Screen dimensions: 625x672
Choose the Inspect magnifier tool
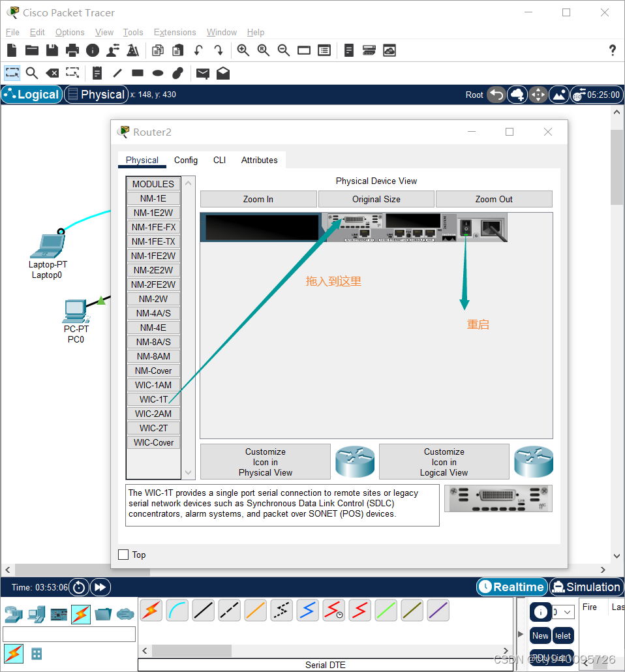32,73
